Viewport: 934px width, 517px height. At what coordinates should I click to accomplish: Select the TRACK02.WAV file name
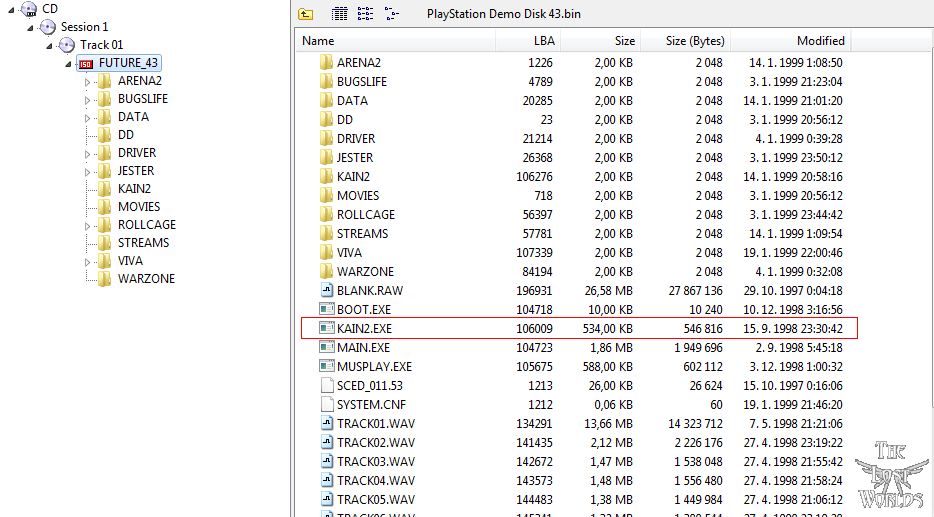coord(376,443)
